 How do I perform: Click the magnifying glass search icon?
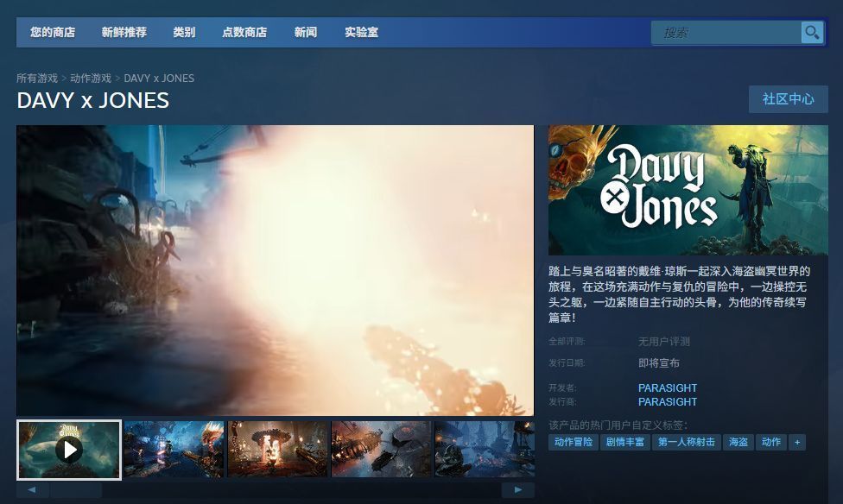pyautogui.click(x=810, y=32)
